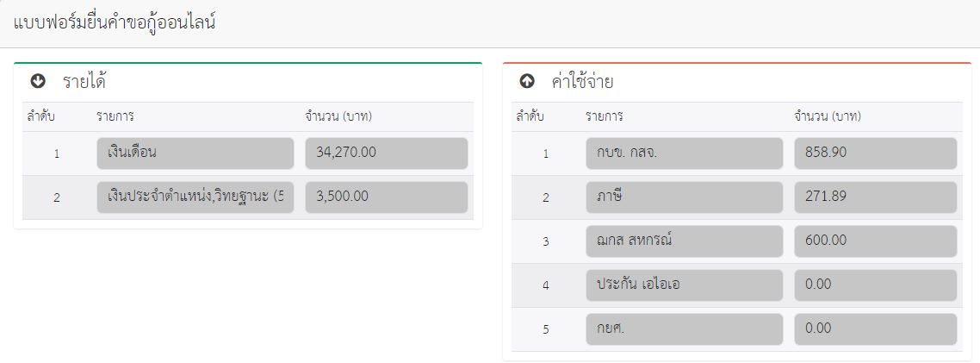Click the 34,270.00 amount field
This screenshot has width=980, height=363.
pyautogui.click(x=387, y=153)
